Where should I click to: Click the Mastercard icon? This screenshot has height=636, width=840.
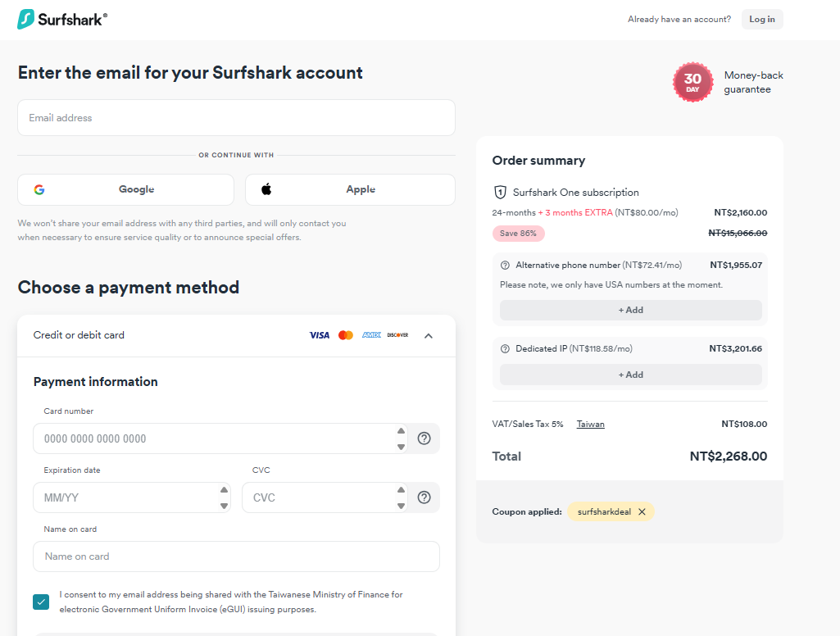(346, 335)
